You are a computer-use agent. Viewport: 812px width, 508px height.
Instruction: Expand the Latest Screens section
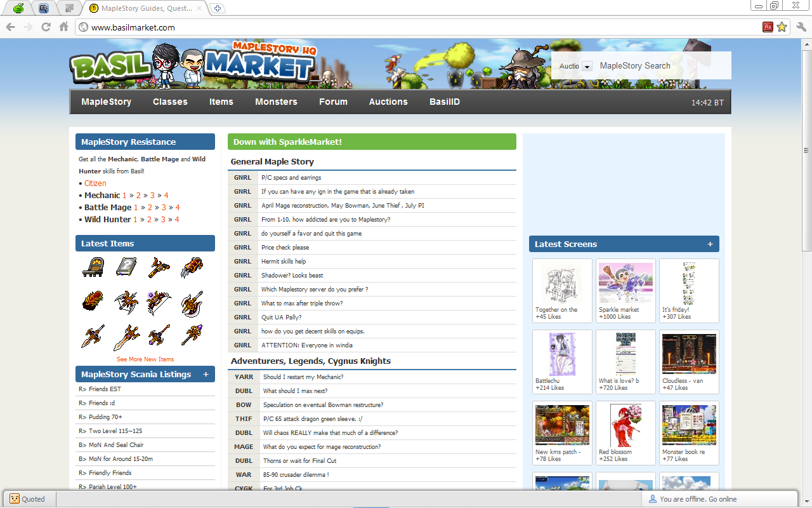[x=710, y=244]
